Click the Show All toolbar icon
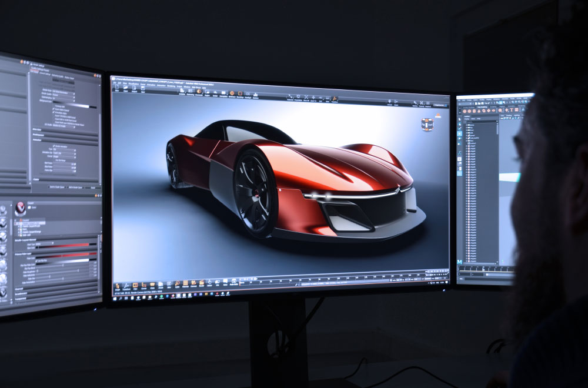588x388 pixels. [306, 98]
